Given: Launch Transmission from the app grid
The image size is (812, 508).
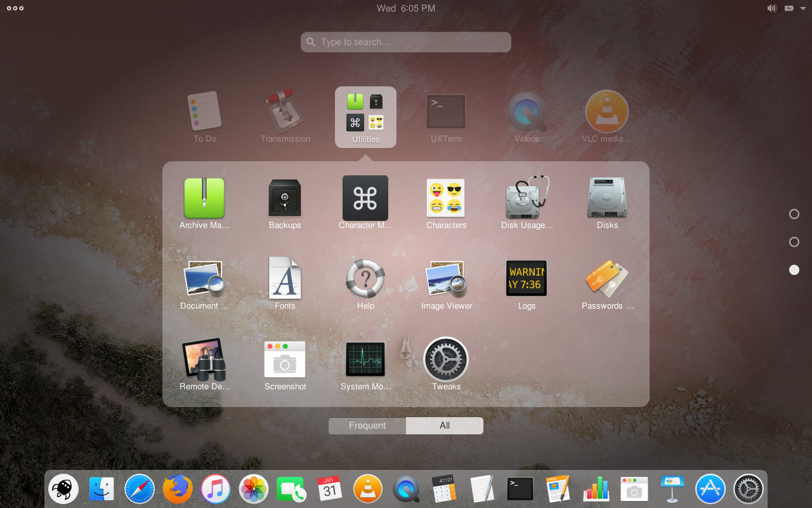Looking at the screenshot, I should coord(285,117).
